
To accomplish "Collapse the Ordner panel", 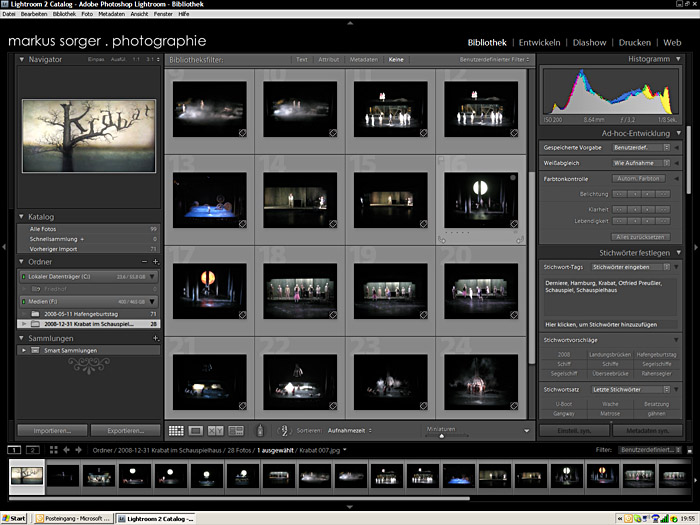I will point(21,262).
